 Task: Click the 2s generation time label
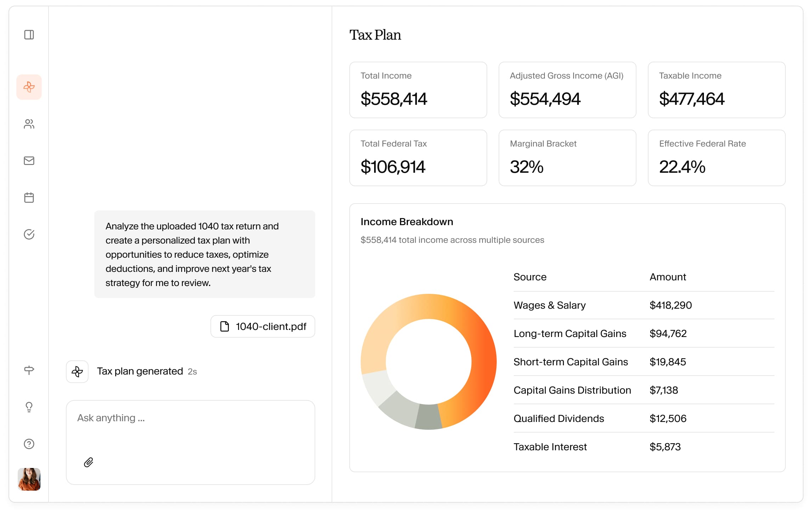192,372
